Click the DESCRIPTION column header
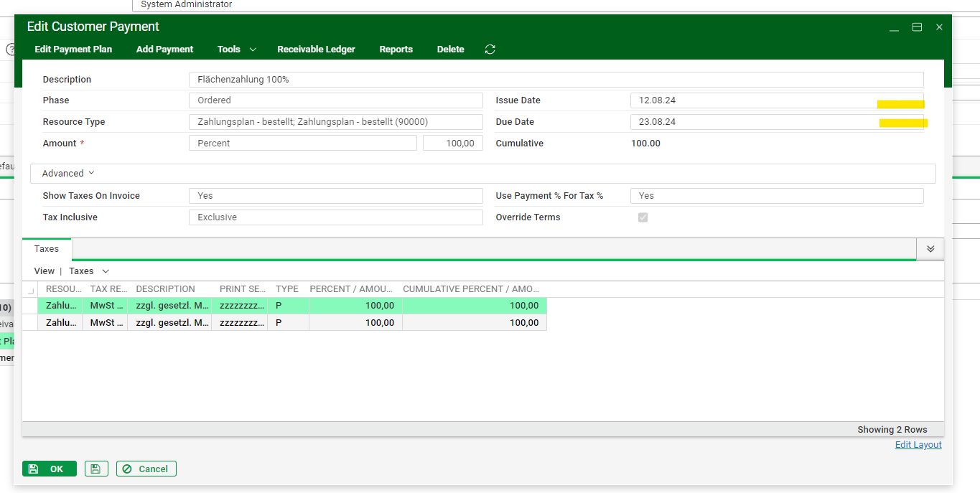The height and width of the screenshot is (493, 980). [x=169, y=289]
